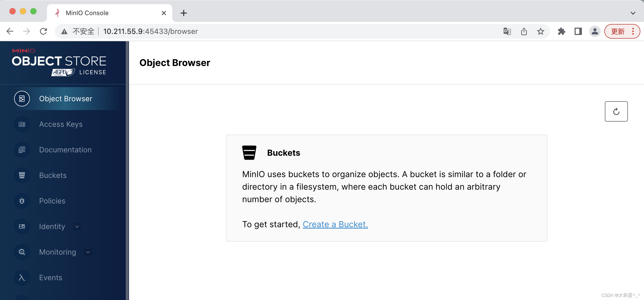
Task: Click the Object Browser icon in sidebar
Action: 22,99
